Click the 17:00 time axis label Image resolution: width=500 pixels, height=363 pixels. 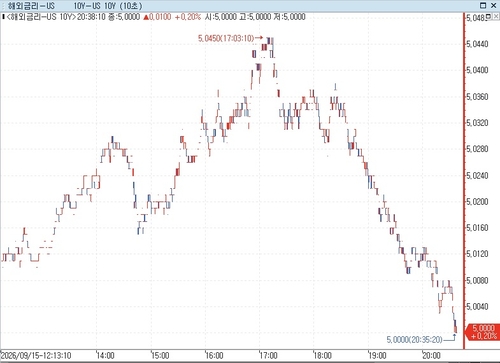click(269, 355)
